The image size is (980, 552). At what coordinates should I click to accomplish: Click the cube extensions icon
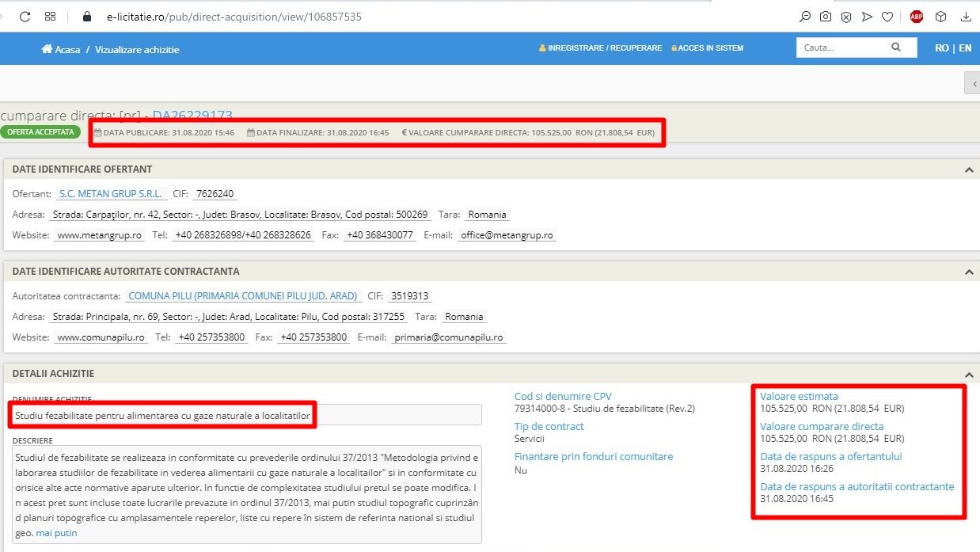point(940,16)
